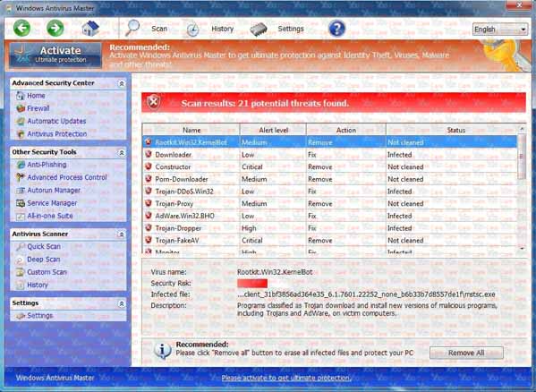Open the Anti-Phishing link text

47,165
